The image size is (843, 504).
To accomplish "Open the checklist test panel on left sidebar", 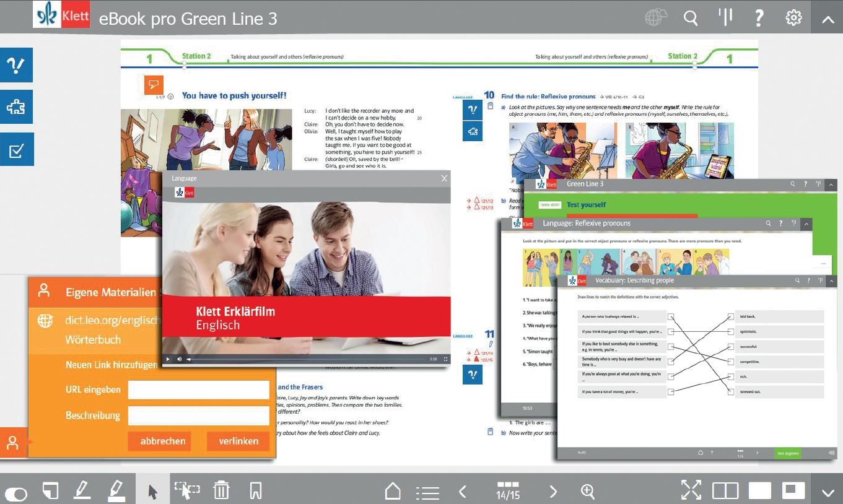I will point(16,149).
